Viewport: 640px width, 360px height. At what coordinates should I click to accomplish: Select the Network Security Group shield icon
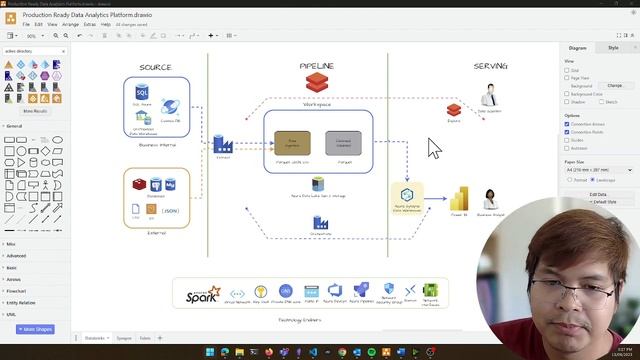point(389,288)
